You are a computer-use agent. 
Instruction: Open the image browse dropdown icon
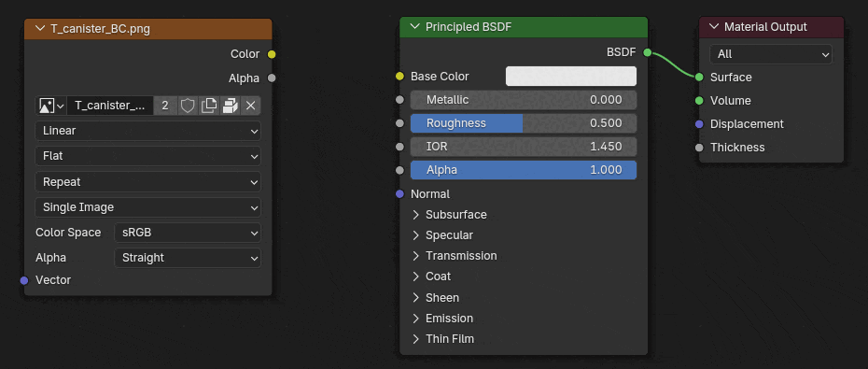[x=51, y=106]
